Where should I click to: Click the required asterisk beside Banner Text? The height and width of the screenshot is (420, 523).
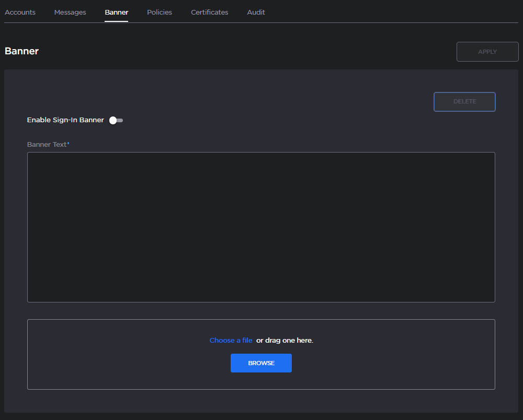tap(69, 143)
